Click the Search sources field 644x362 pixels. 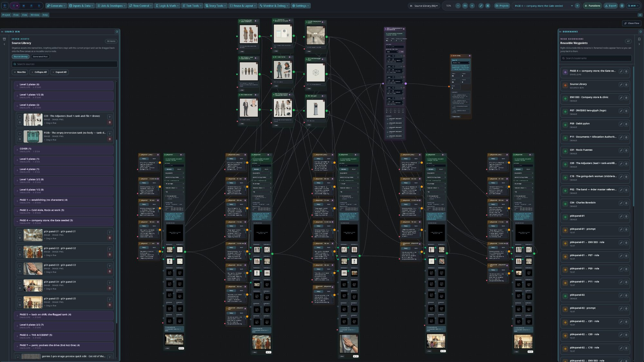coord(65,64)
